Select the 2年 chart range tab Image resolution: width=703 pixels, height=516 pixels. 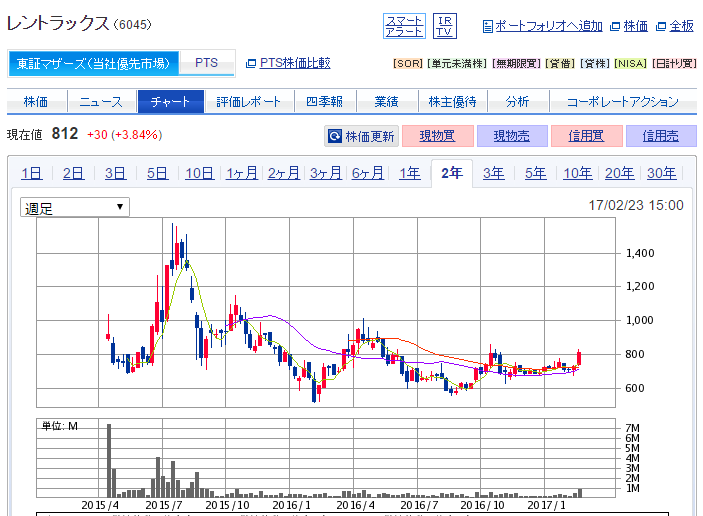(452, 173)
